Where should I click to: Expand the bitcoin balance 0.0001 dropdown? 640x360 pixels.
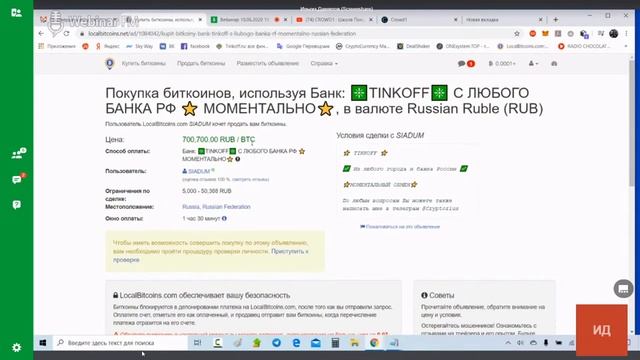coord(502,64)
